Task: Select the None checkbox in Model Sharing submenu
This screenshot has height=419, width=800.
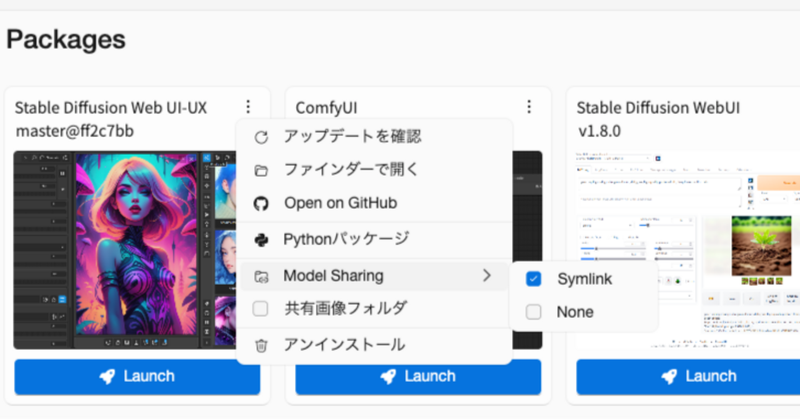Action: [534, 312]
